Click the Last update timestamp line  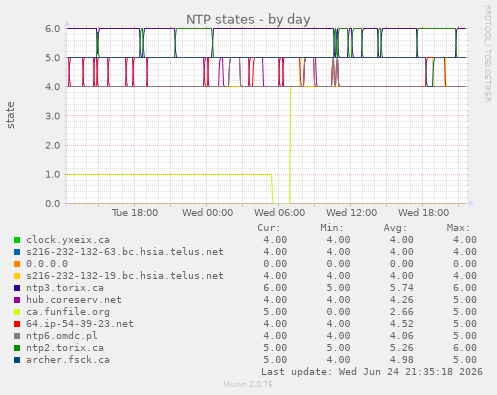tap(372, 372)
